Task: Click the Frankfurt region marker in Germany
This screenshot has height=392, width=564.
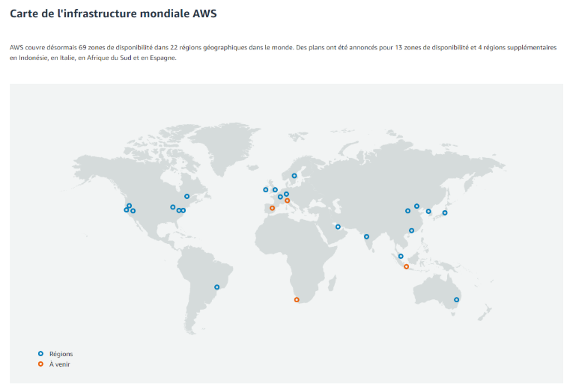Action: point(286,194)
